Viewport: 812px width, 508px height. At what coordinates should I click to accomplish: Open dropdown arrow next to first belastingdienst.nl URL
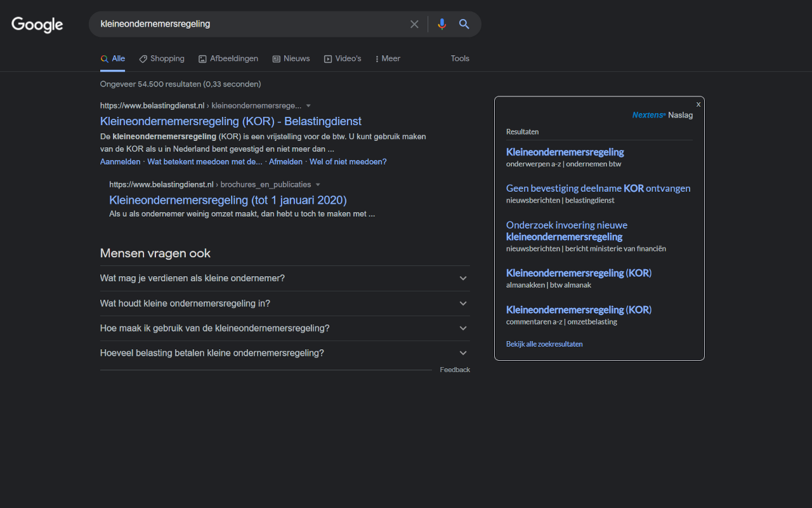coord(308,105)
